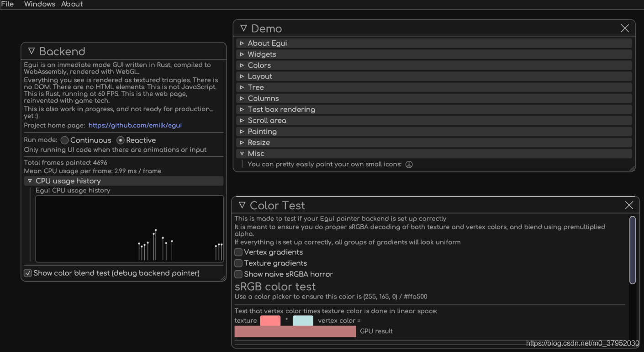Expand the Layout section
The width and height of the screenshot is (644, 352).
pos(434,76)
